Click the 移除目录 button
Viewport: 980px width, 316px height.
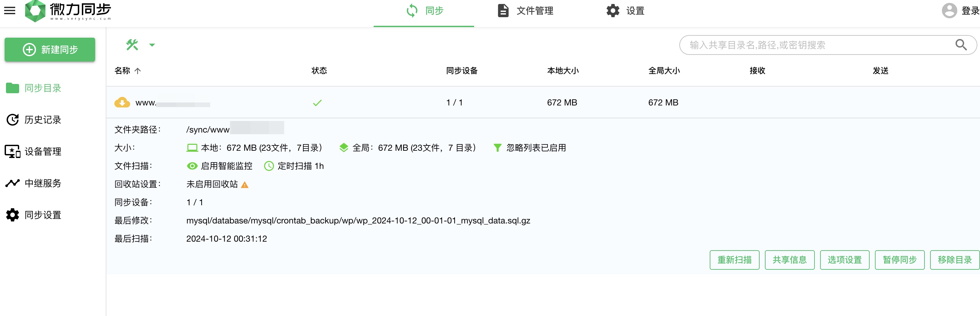pos(955,260)
